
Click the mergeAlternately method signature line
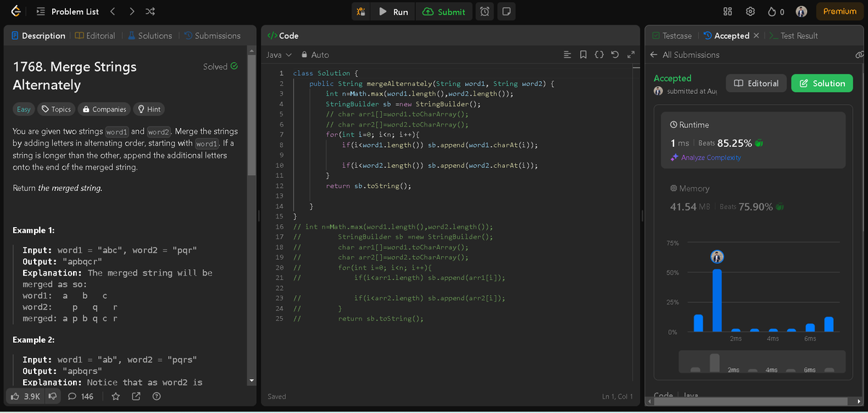pos(431,84)
